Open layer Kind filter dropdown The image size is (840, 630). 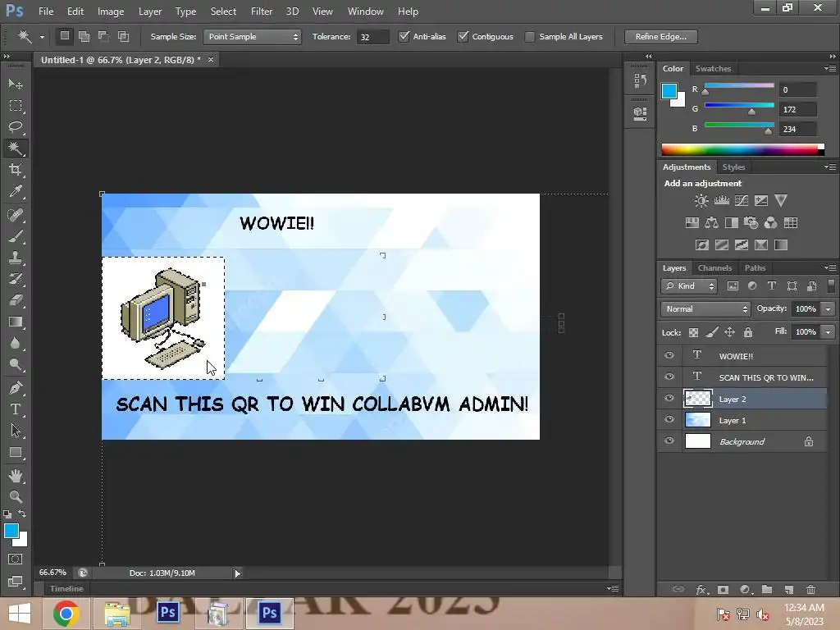(689, 286)
